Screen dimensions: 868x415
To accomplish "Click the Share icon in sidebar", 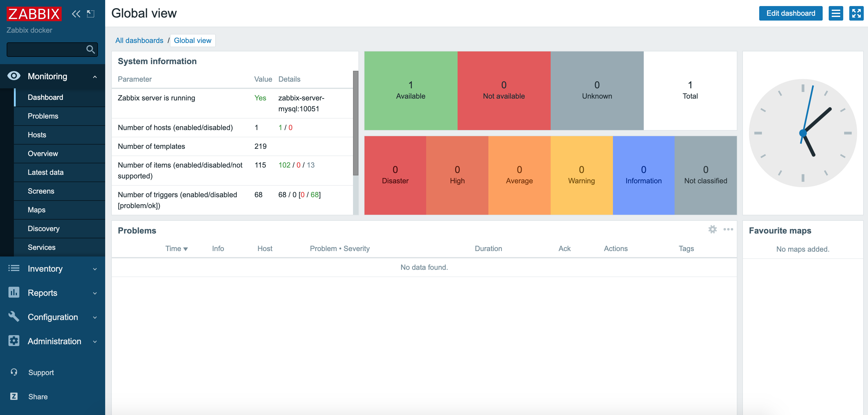I will (14, 397).
